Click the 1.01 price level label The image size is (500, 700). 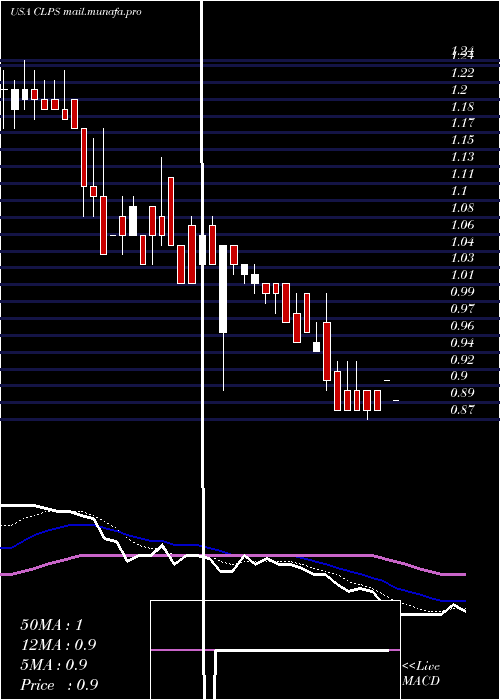click(x=462, y=275)
